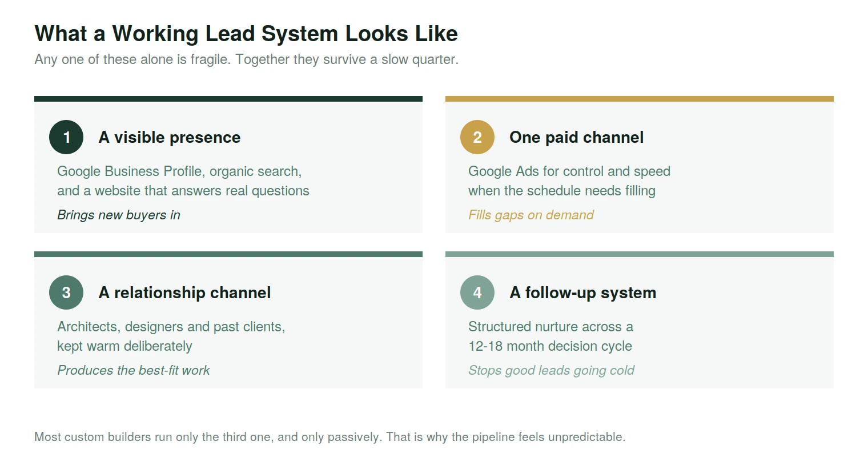Click the footer note about most custom builders

point(330,437)
